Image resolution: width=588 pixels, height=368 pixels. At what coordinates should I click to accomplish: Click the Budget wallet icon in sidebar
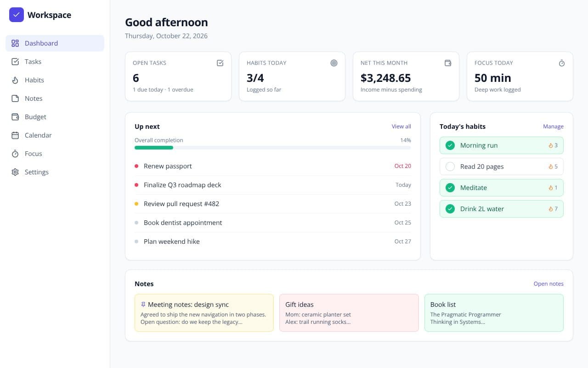15,117
